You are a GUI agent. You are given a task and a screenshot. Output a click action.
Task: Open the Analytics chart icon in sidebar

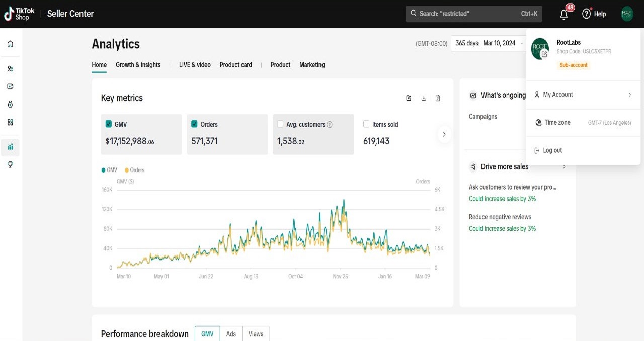coord(10,147)
